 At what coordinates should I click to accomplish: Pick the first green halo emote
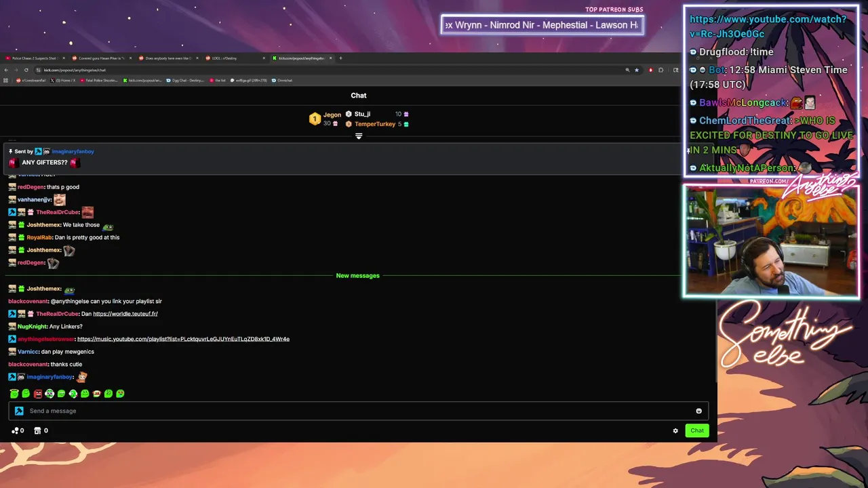tap(14, 393)
